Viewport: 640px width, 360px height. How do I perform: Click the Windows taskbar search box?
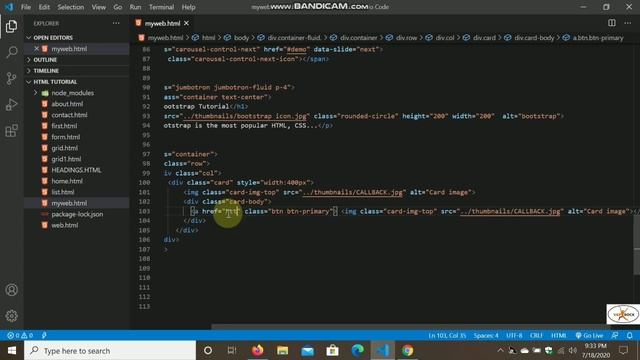click(x=110, y=350)
